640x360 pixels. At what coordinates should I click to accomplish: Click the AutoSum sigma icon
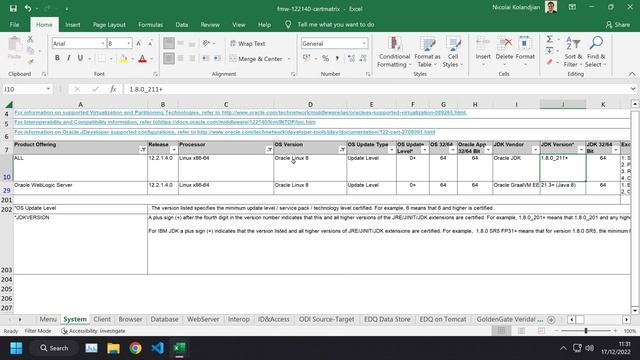coord(549,40)
